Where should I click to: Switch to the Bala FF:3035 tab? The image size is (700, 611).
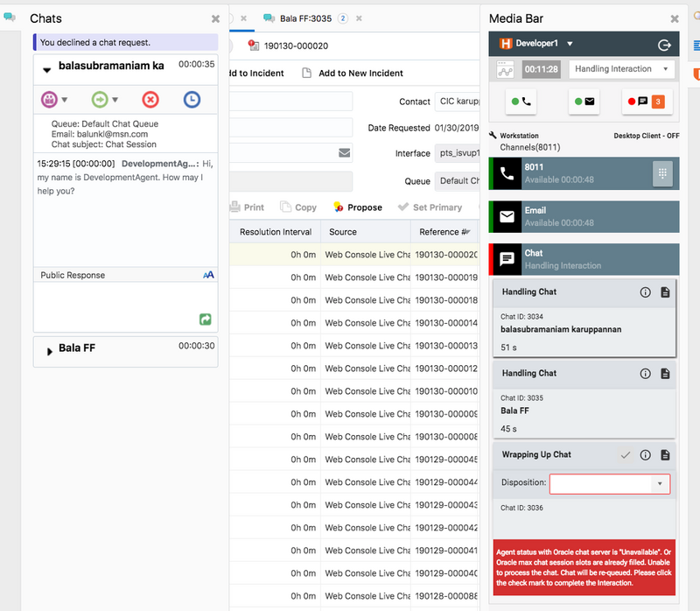pyautogui.click(x=301, y=18)
